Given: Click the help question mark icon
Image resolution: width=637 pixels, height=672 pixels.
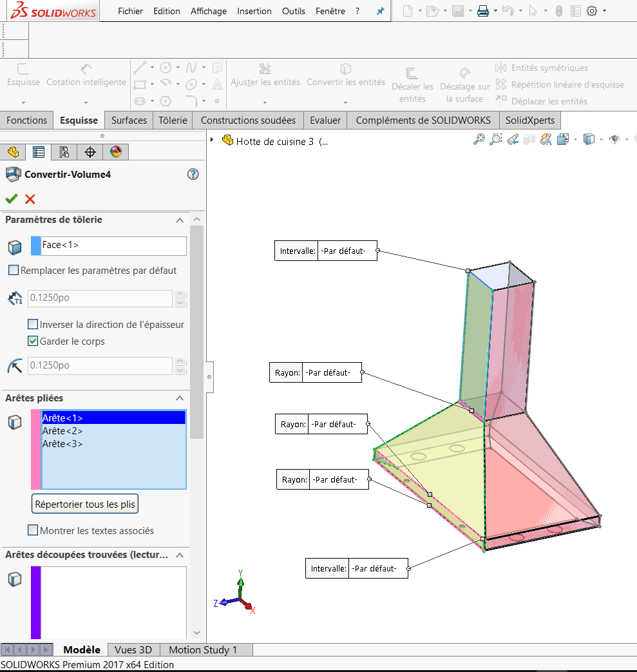Looking at the screenshot, I should (193, 174).
